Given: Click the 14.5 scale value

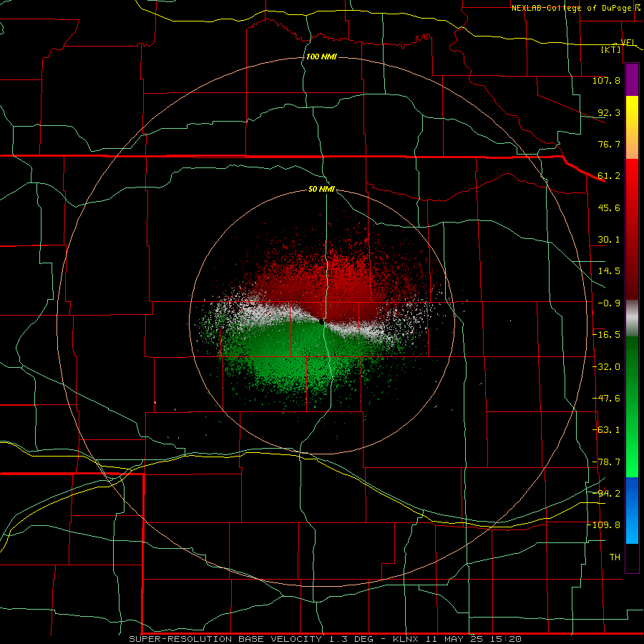Looking at the screenshot, I should pos(609,271).
